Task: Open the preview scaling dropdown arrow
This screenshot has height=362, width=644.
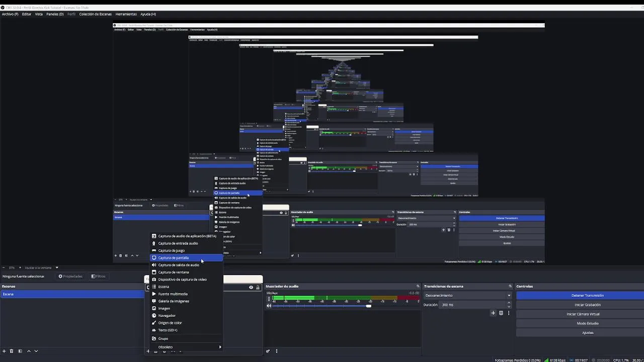Action: [57, 267]
